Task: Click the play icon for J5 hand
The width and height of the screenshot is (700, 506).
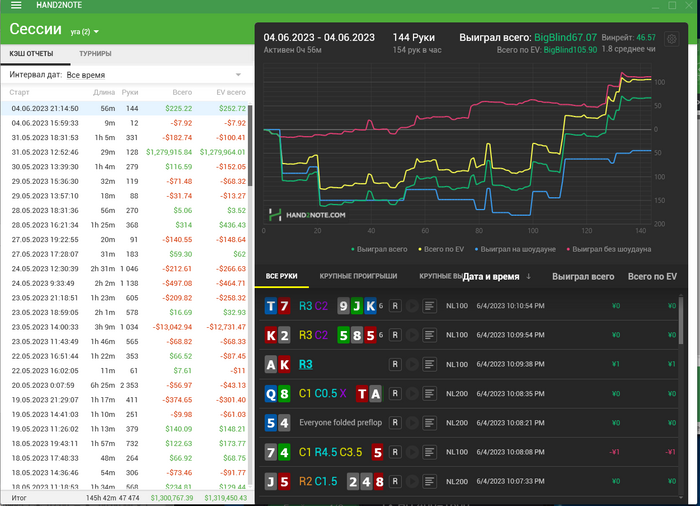Action: pos(412,481)
